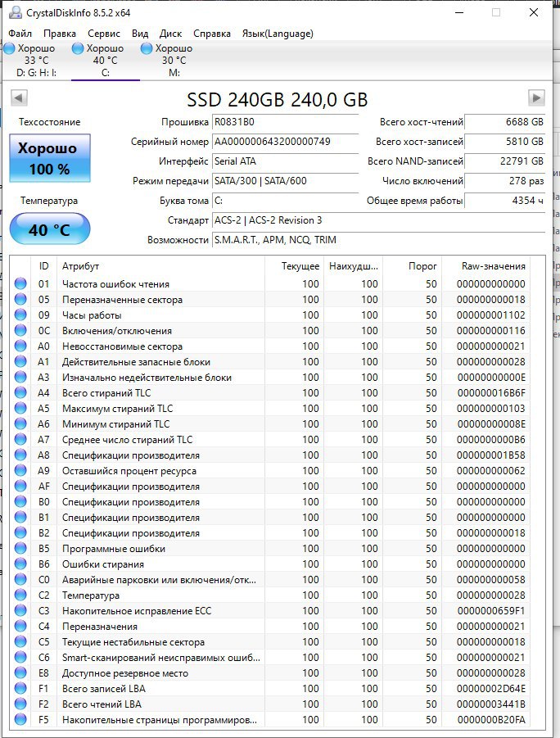Click status circle of row F1 Всего записей LBA
The width and height of the screenshot is (560, 738).
point(20,688)
